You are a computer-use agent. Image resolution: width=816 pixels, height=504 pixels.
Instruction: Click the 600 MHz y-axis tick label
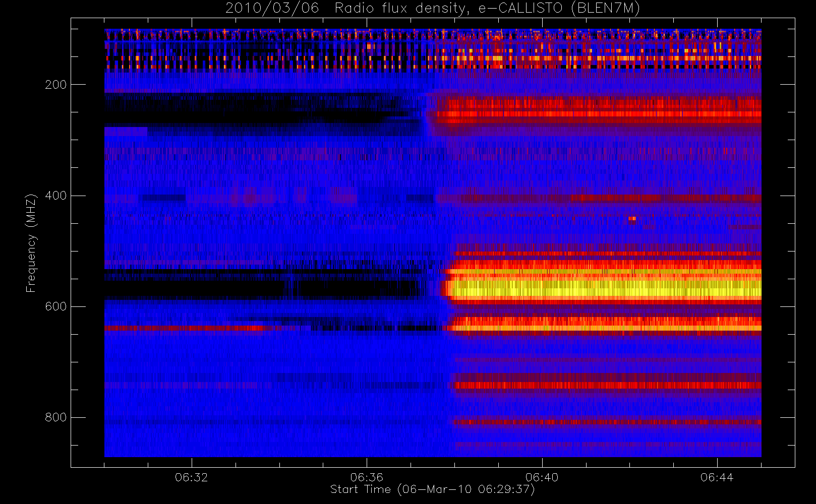pyautogui.click(x=56, y=306)
